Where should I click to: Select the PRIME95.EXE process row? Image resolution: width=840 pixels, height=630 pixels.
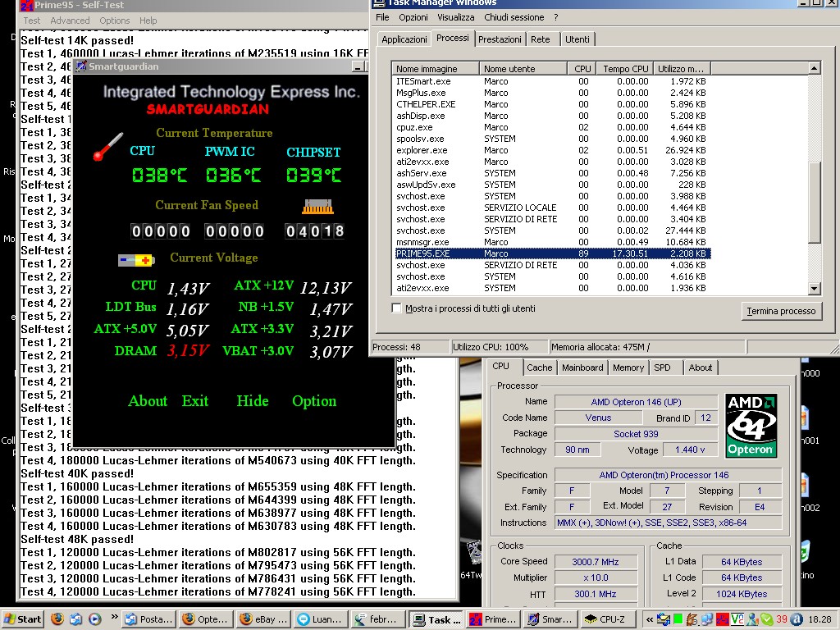553,253
